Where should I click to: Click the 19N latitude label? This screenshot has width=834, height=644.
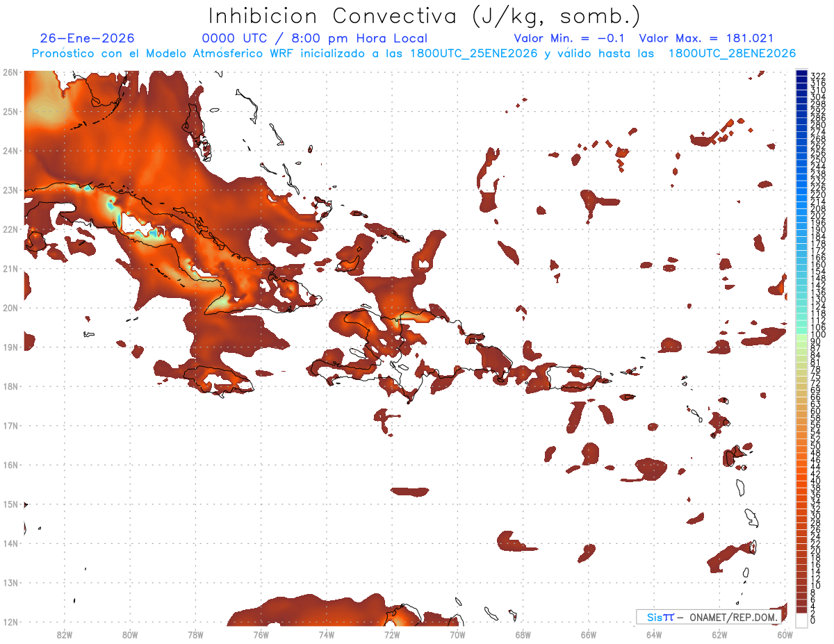click(10, 347)
